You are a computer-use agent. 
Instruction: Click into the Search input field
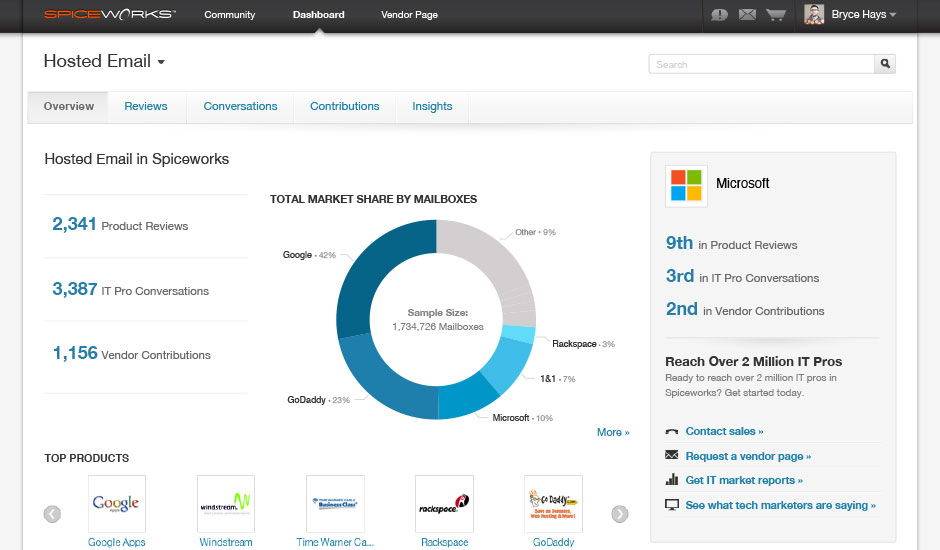(761, 64)
